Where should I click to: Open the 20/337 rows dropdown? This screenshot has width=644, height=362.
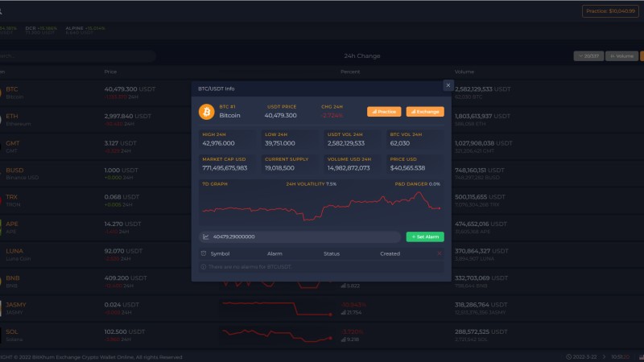click(x=588, y=56)
